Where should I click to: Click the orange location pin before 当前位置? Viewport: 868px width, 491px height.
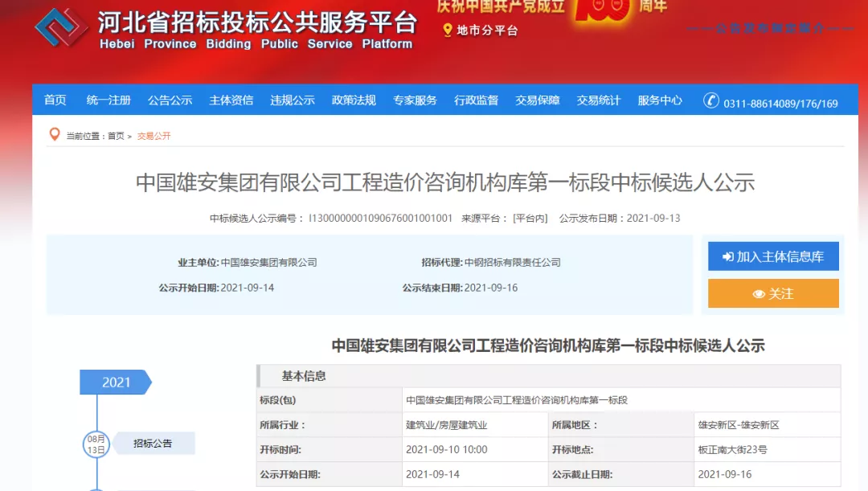(55, 134)
